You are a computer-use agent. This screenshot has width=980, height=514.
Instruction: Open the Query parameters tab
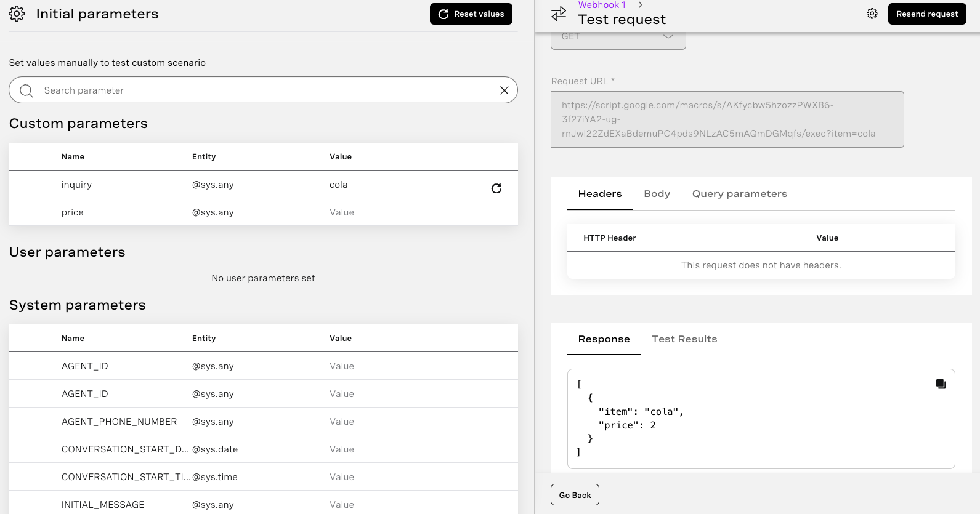click(x=740, y=194)
